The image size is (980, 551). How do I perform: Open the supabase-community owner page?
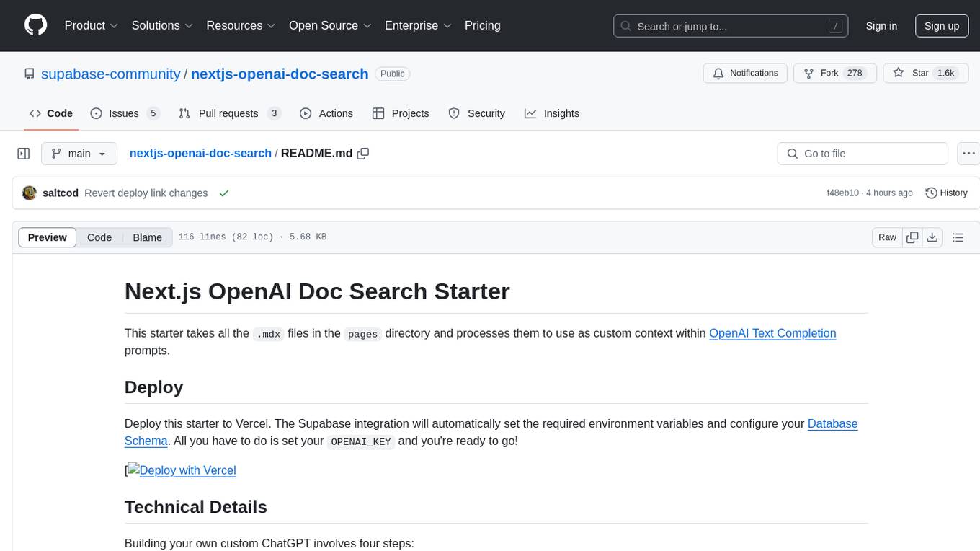pos(111,74)
